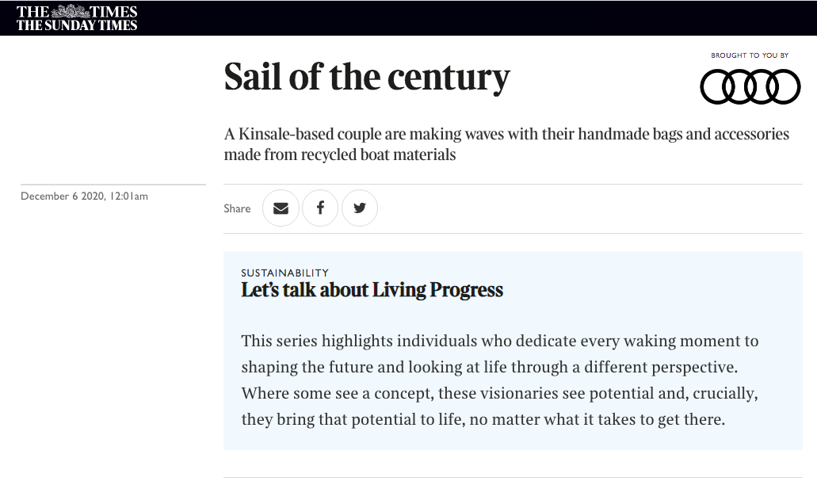Viewport: 817px width, 504px height.
Task: Click the 'Sail of the century' headline
Action: [x=367, y=77]
